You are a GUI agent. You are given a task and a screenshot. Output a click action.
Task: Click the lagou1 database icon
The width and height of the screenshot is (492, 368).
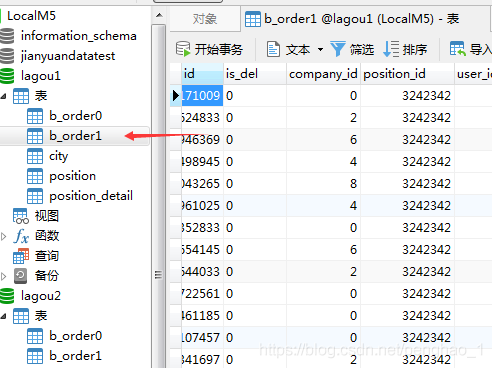click(7, 76)
